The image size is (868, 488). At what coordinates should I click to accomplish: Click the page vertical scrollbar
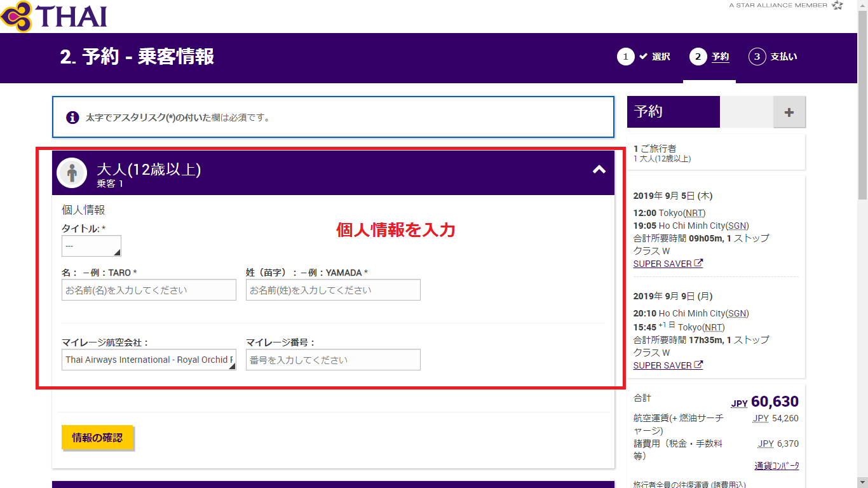click(862, 254)
